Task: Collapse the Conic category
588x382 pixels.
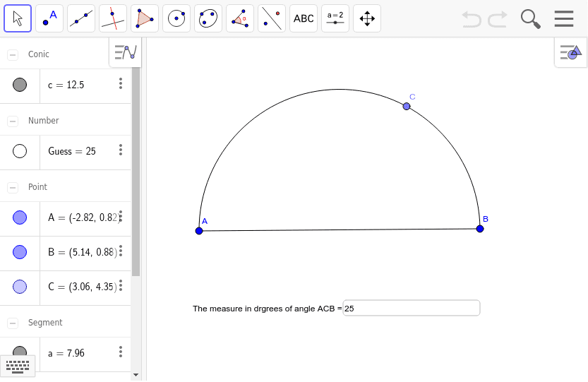Action: pyautogui.click(x=13, y=55)
